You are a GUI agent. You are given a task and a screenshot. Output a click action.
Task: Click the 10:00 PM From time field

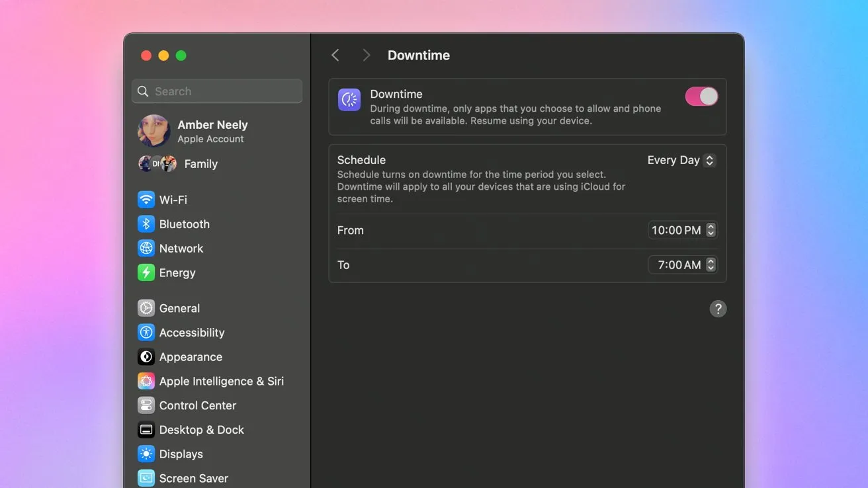point(675,230)
